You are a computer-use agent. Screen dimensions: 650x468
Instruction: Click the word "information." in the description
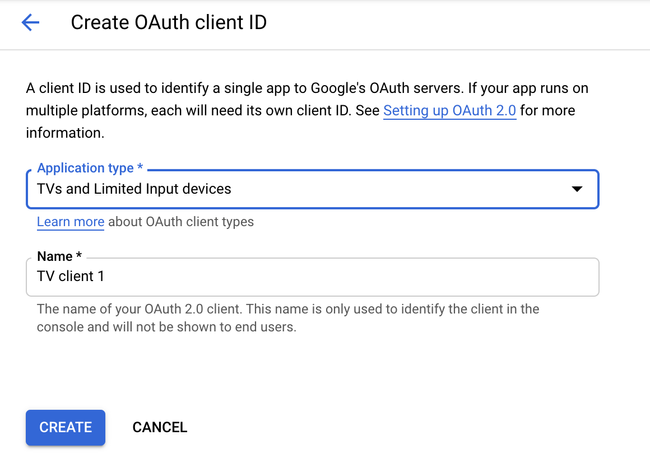65,132
